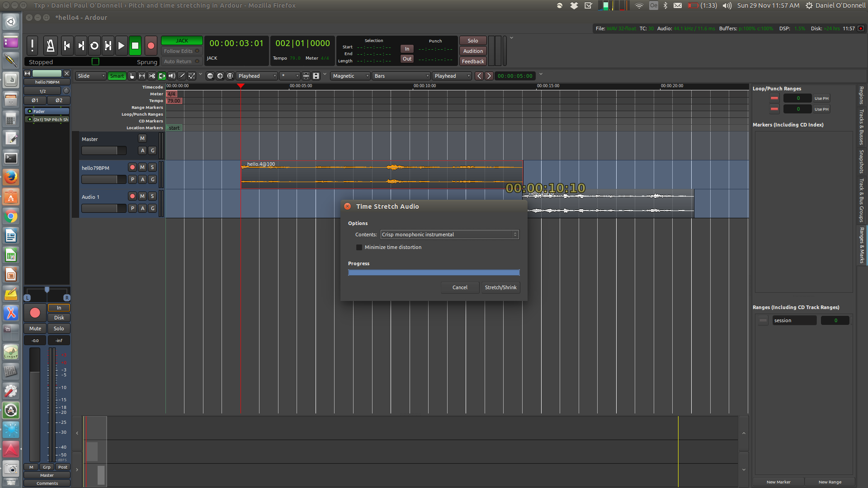Click the start location marker
This screenshot has width=868, height=488.
click(x=174, y=128)
